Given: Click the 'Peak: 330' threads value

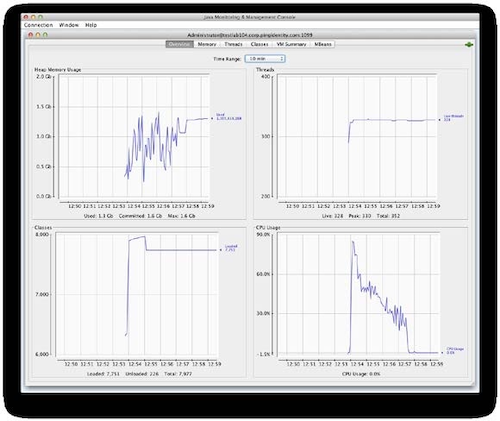Looking at the screenshot, I should point(360,216).
